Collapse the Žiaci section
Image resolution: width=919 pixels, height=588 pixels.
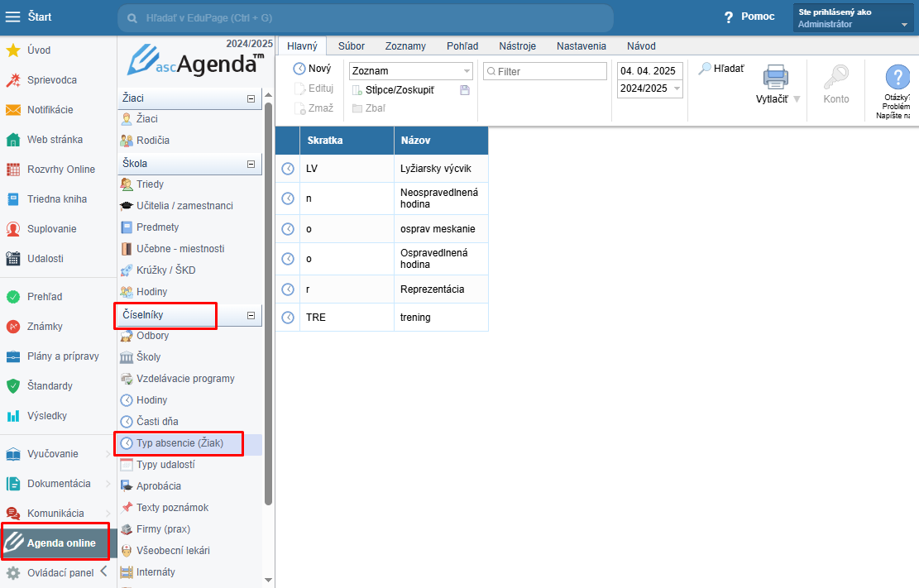click(x=251, y=99)
